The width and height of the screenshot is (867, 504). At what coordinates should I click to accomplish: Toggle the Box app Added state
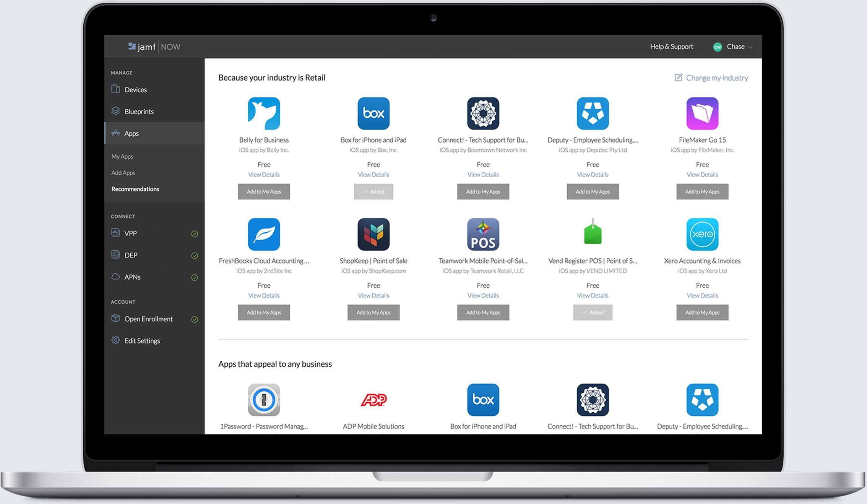point(373,191)
